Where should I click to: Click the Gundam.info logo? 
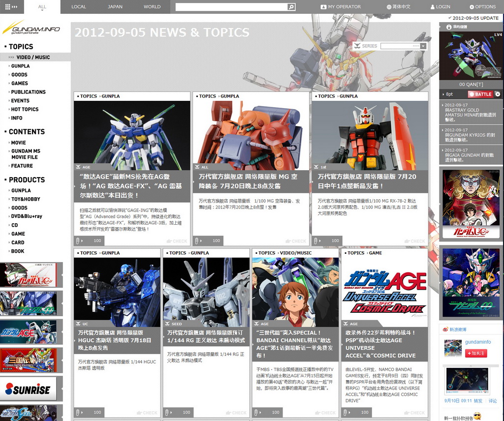click(x=31, y=30)
